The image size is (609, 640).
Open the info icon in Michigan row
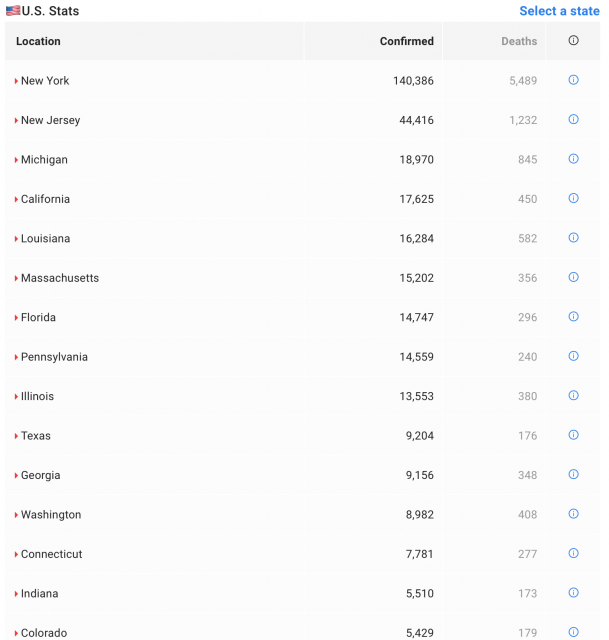click(x=573, y=159)
